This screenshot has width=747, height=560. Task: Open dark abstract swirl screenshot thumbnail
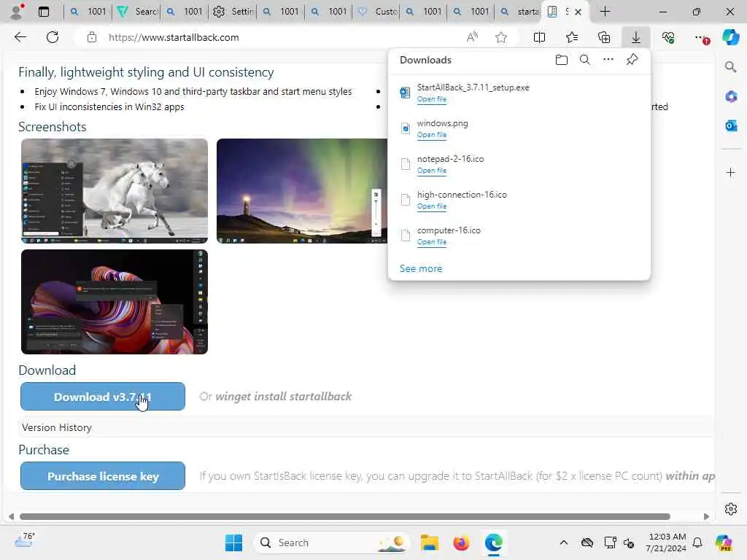click(115, 301)
